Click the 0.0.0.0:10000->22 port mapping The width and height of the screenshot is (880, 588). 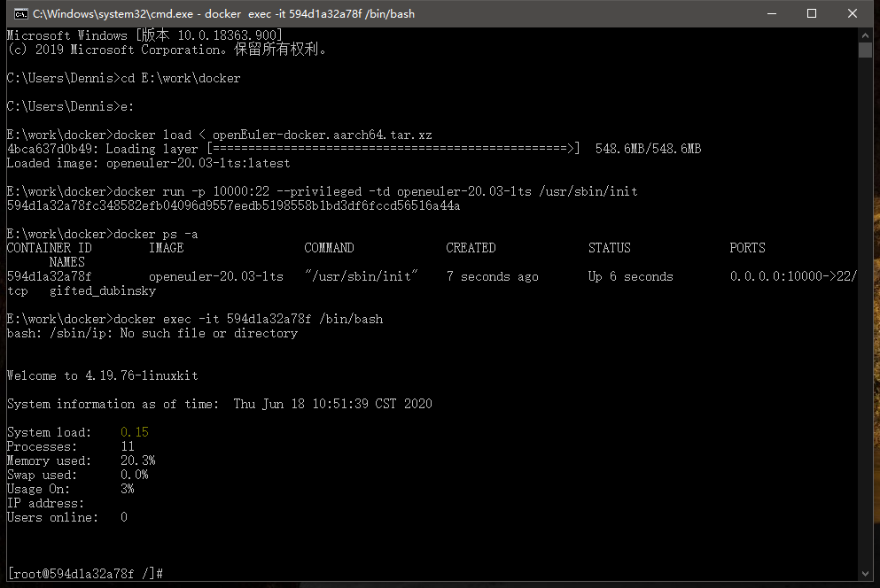point(791,276)
